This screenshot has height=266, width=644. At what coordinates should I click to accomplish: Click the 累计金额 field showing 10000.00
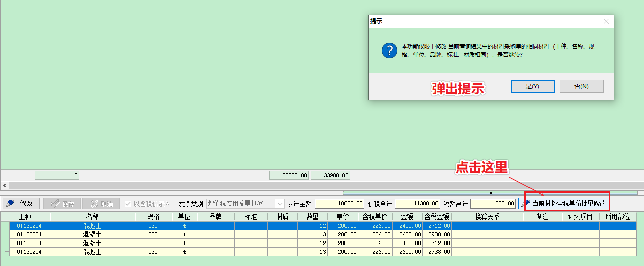pyautogui.click(x=339, y=203)
